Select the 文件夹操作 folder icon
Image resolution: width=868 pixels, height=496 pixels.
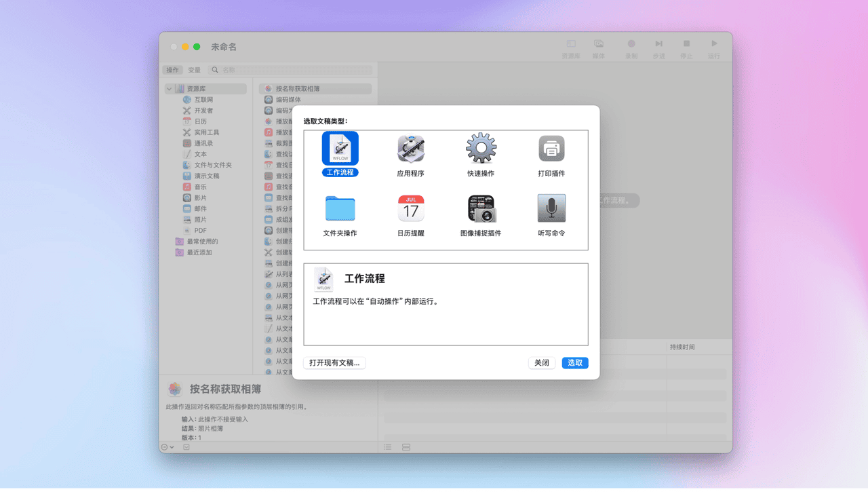pos(340,208)
